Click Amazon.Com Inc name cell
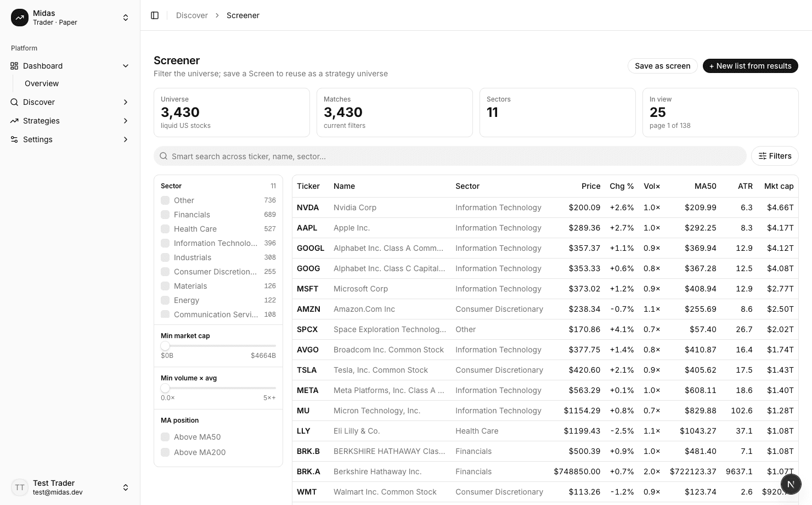 (x=364, y=309)
